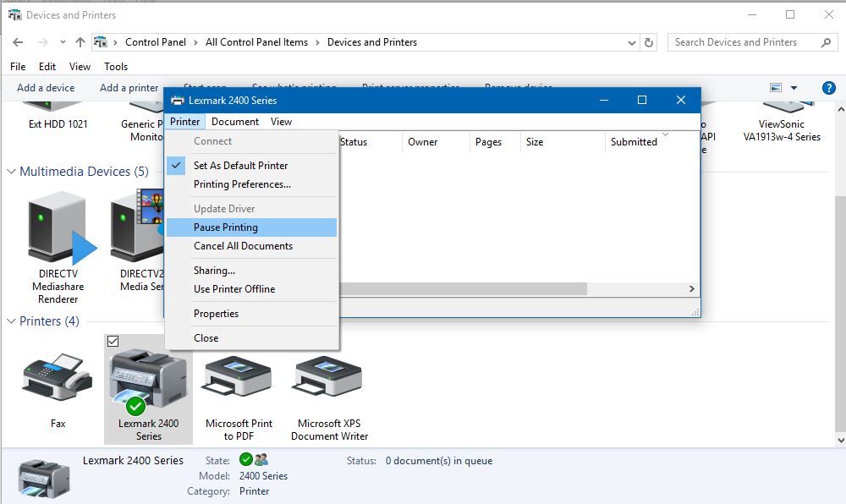This screenshot has width=846, height=504.
Task: Click the Owner column header
Action: coord(436,142)
